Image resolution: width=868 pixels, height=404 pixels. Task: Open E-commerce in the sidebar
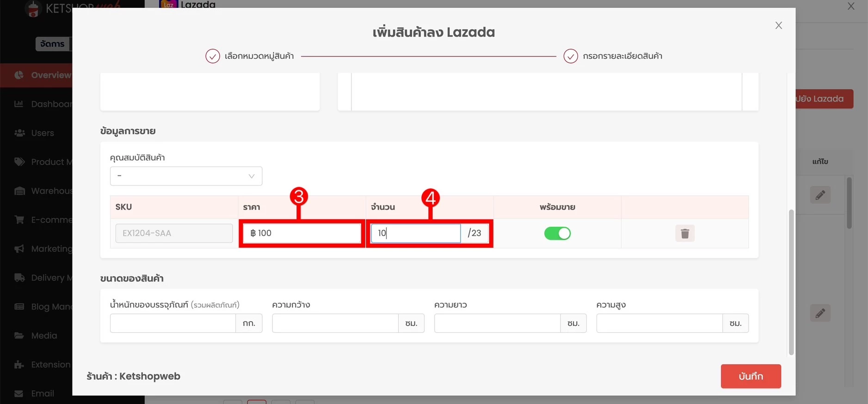(x=36, y=220)
